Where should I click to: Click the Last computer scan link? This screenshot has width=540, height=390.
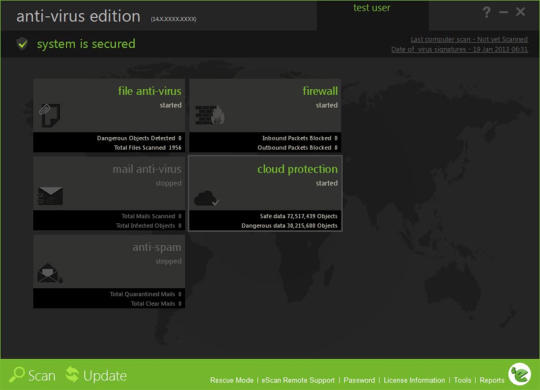point(469,39)
